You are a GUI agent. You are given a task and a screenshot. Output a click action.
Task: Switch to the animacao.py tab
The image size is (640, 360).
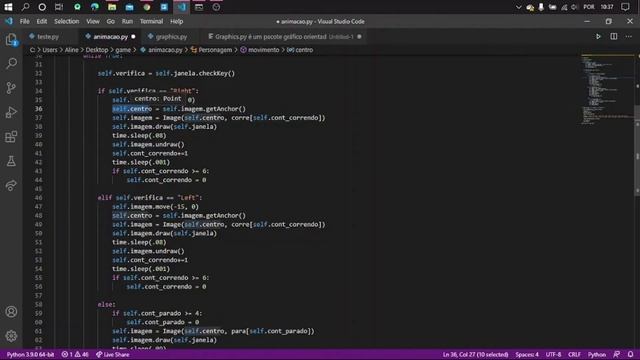[110, 37]
